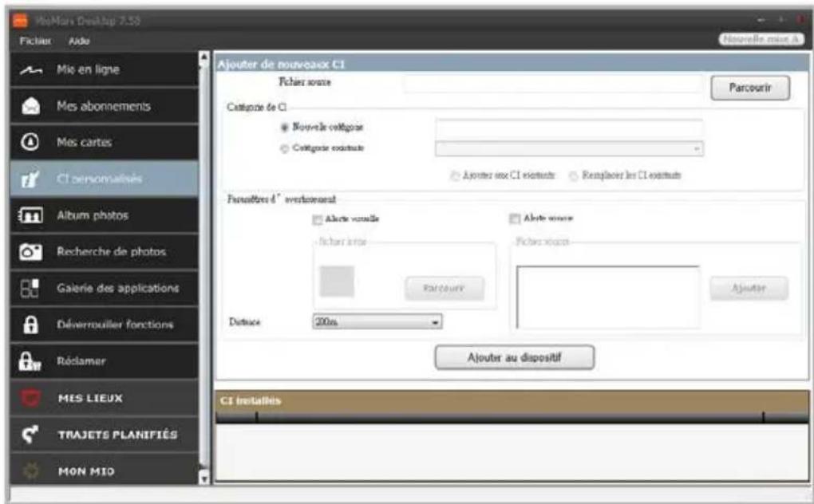Click the Réclamer lock-with-key icon

pyautogui.click(x=30, y=361)
